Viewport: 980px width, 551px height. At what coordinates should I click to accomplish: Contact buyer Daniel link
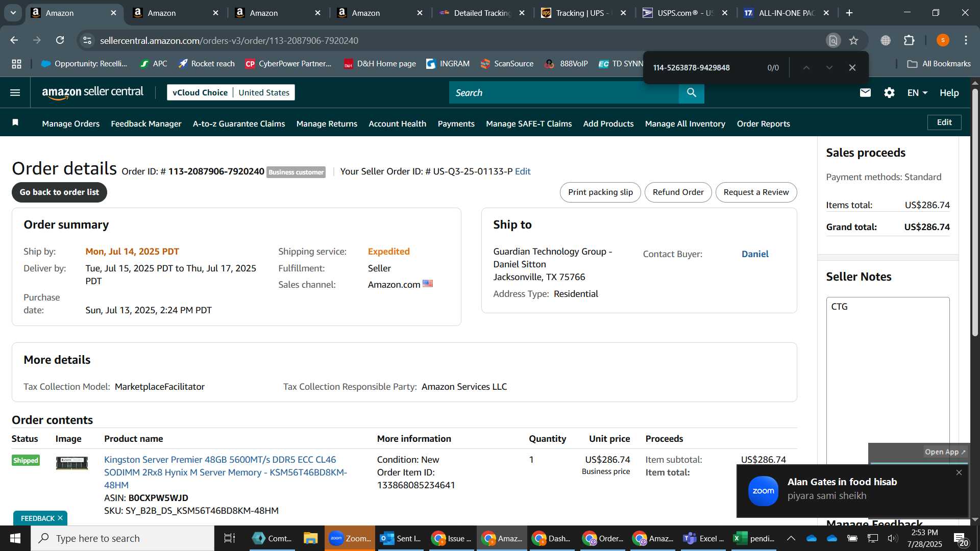(755, 254)
